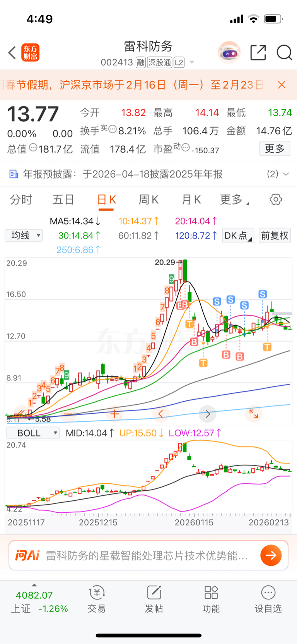Tap the 换手 info bubble icon
The width and height of the screenshot is (297, 644).
pos(112,129)
